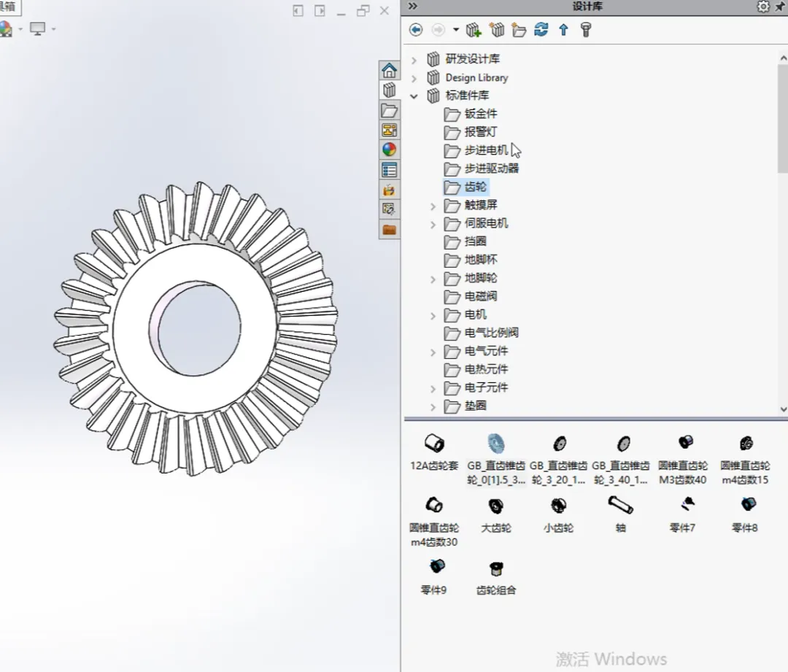The width and height of the screenshot is (788, 672).
Task: Click tile right window layout icon
Action: point(320,10)
